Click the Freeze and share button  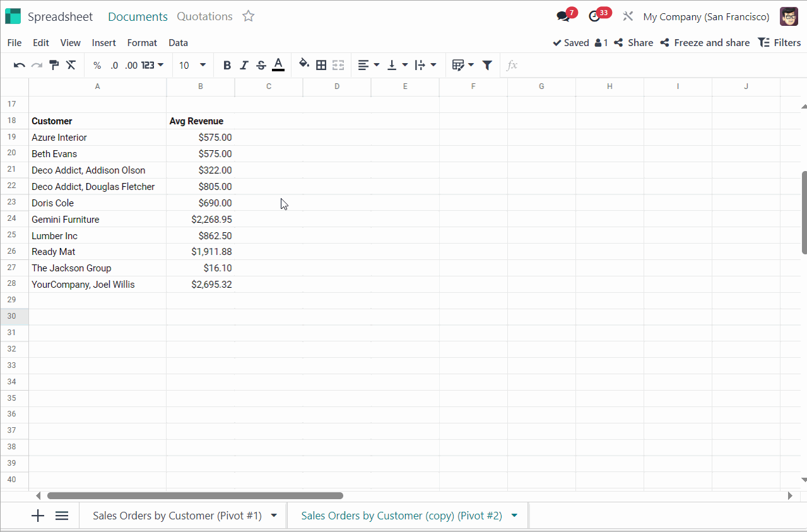click(x=705, y=43)
